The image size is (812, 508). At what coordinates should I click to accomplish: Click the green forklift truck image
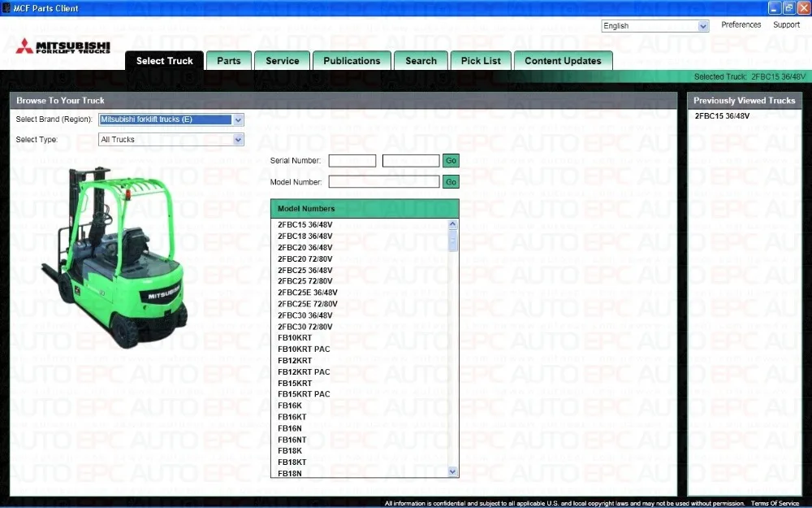(x=114, y=257)
